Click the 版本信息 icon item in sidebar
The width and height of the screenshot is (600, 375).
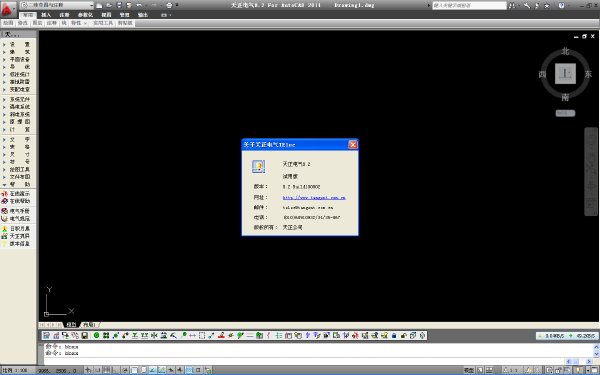(16, 244)
